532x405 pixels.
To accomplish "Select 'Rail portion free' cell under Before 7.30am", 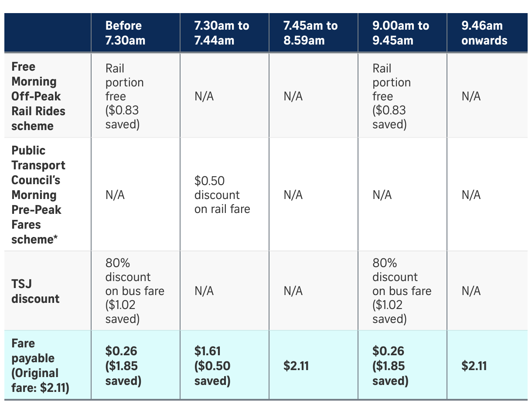I will click(x=124, y=96).
